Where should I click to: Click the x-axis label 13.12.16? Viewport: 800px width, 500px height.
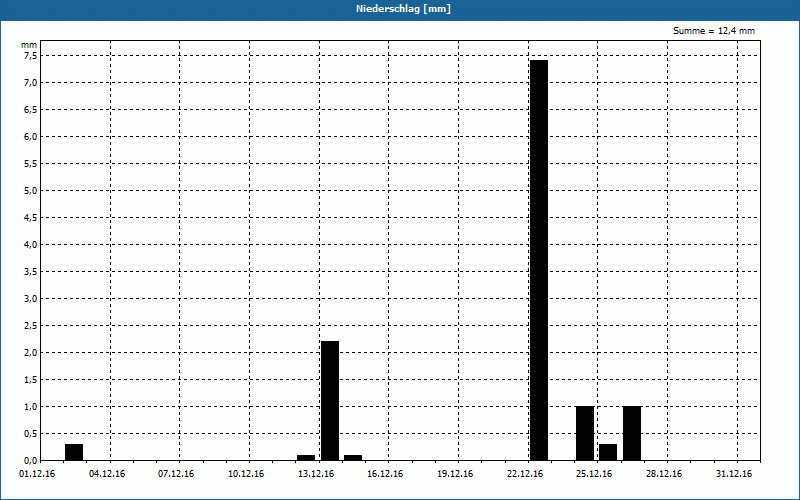[316, 474]
